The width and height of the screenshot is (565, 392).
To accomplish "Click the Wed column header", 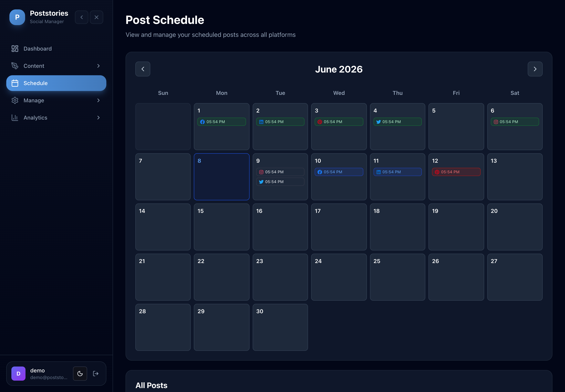I will [x=339, y=93].
